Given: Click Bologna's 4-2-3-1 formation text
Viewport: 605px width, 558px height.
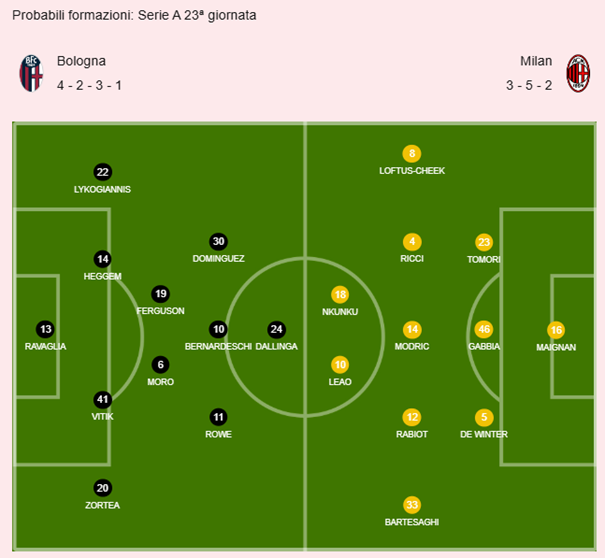Looking at the screenshot, I should [x=88, y=85].
